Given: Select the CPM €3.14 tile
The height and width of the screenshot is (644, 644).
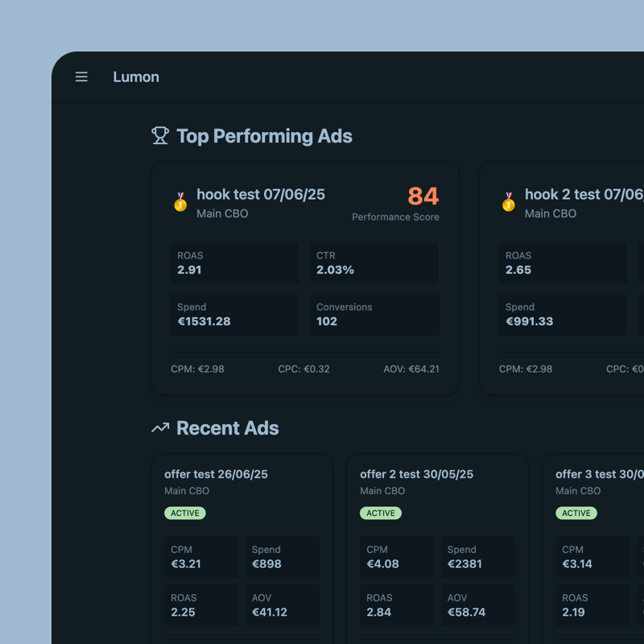Looking at the screenshot, I should point(592,557).
